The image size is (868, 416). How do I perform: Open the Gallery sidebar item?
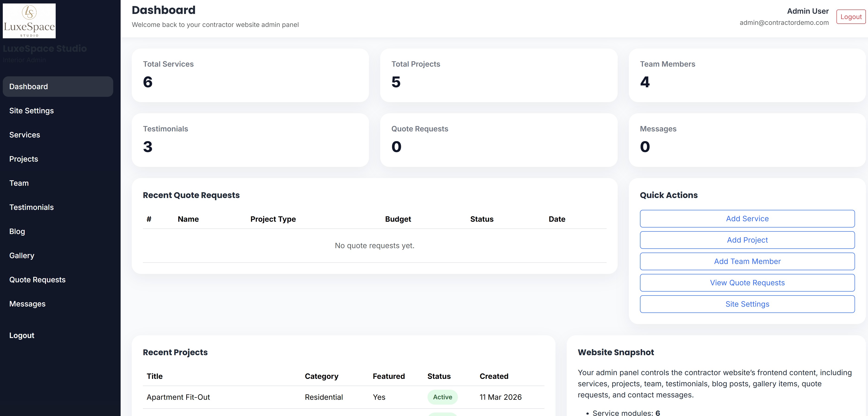58,256
